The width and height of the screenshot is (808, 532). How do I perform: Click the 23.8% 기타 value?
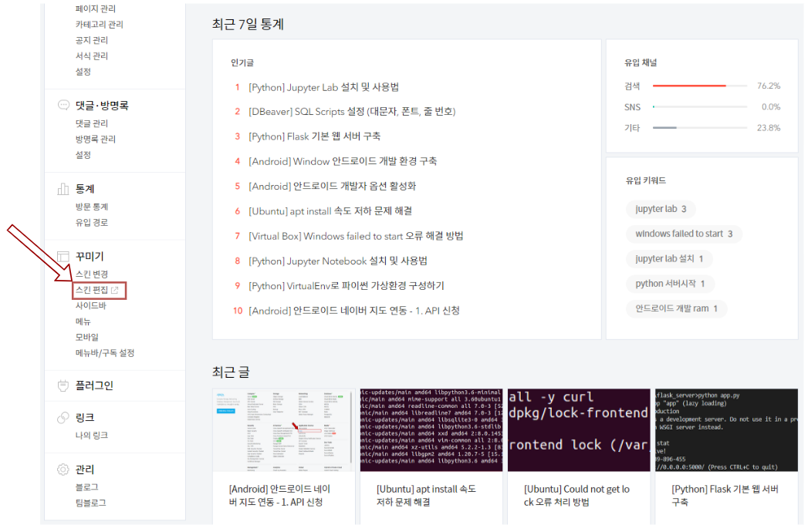tap(769, 128)
